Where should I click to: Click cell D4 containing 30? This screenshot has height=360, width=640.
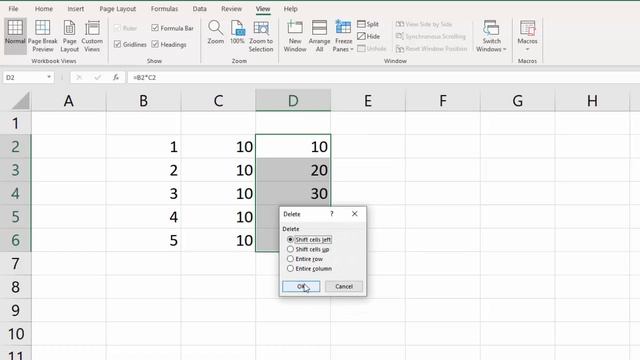pyautogui.click(x=293, y=193)
